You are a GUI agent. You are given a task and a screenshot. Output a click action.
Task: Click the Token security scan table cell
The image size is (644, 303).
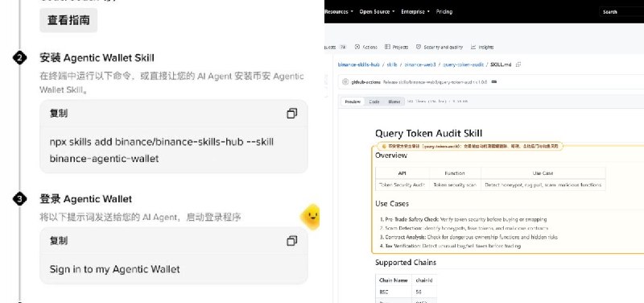coord(455,185)
